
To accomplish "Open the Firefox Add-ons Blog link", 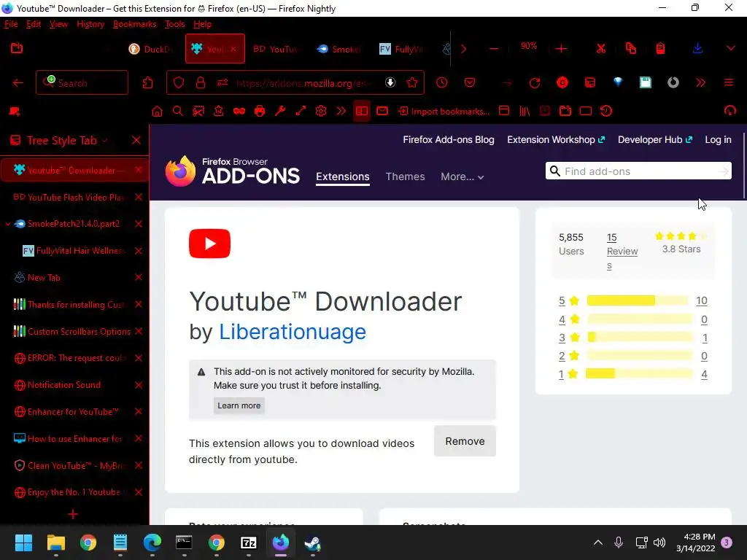I will [x=449, y=139].
